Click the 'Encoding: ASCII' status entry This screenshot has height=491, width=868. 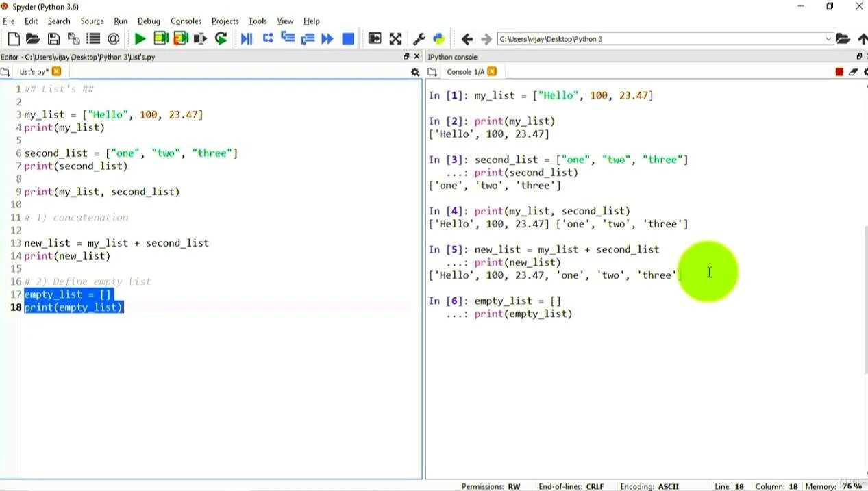pos(649,486)
